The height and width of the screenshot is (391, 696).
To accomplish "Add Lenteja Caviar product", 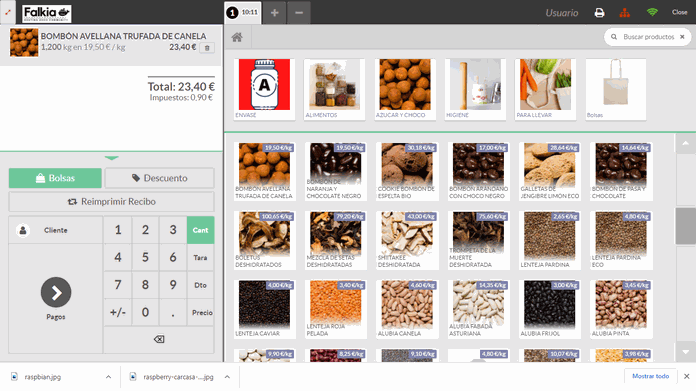I will (x=265, y=309).
